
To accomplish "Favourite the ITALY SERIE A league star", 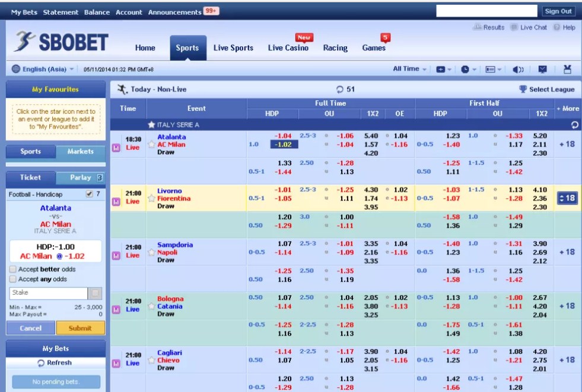I will click(x=151, y=125).
